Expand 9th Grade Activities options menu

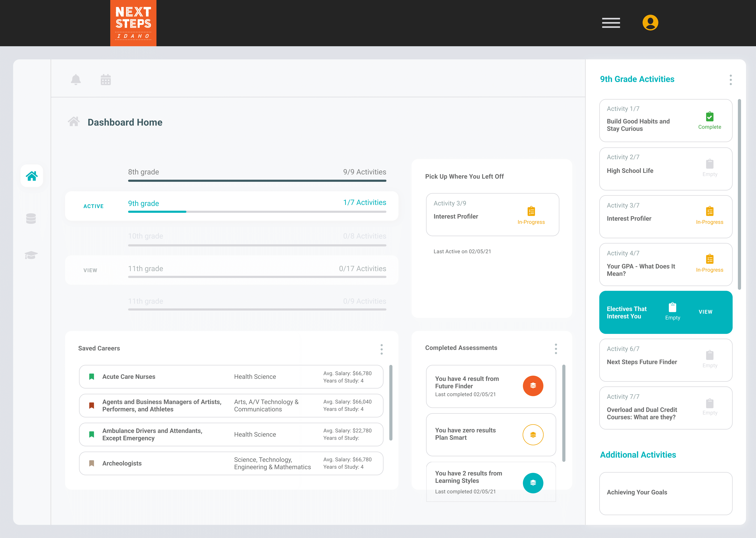coord(731,80)
